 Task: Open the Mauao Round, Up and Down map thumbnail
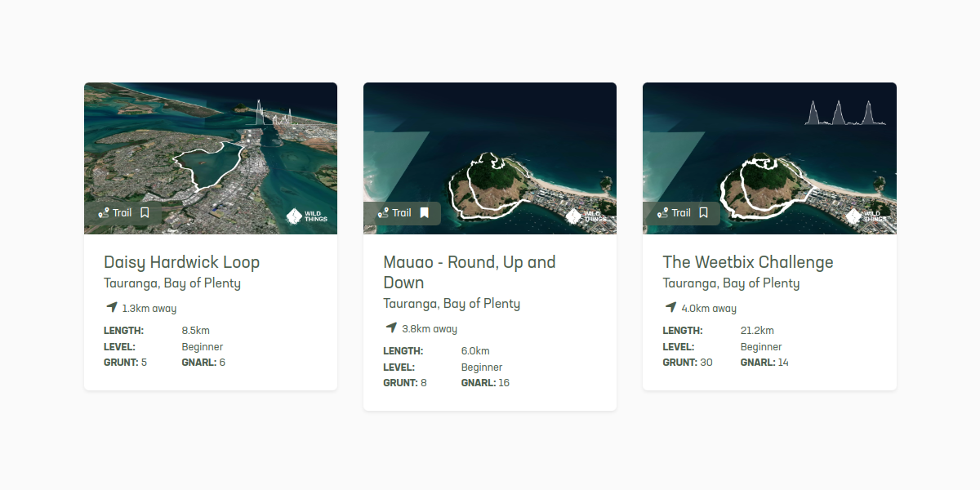pos(490,158)
